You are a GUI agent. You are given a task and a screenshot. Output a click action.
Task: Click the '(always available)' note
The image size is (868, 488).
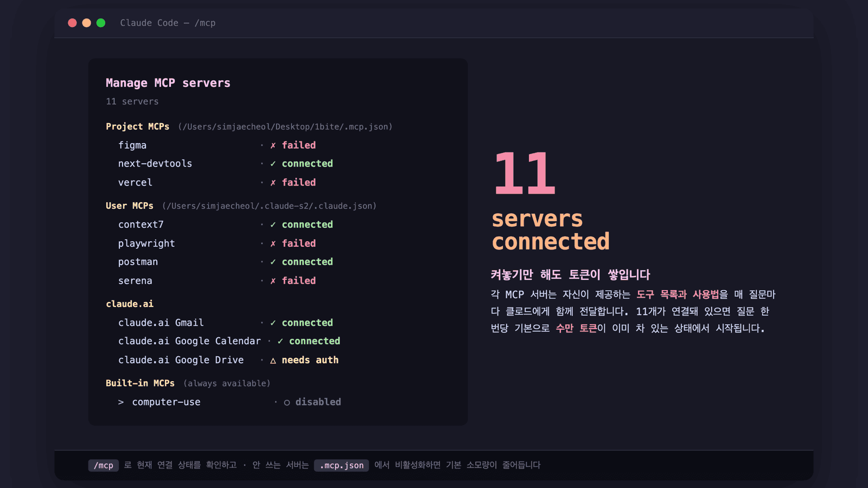point(227,383)
